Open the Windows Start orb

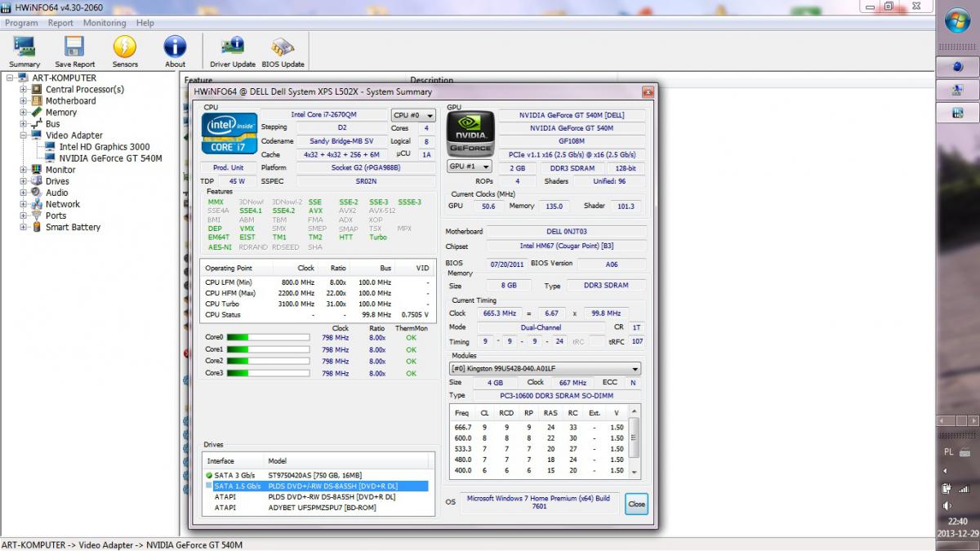point(958,22)
